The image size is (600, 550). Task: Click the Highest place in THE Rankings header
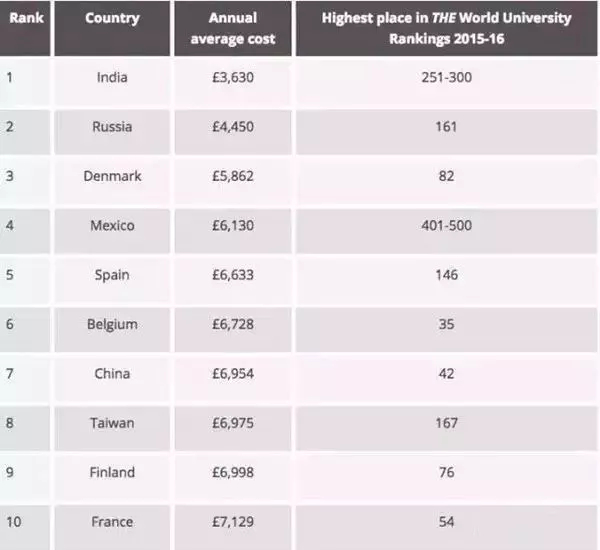[x=446, y=28]
